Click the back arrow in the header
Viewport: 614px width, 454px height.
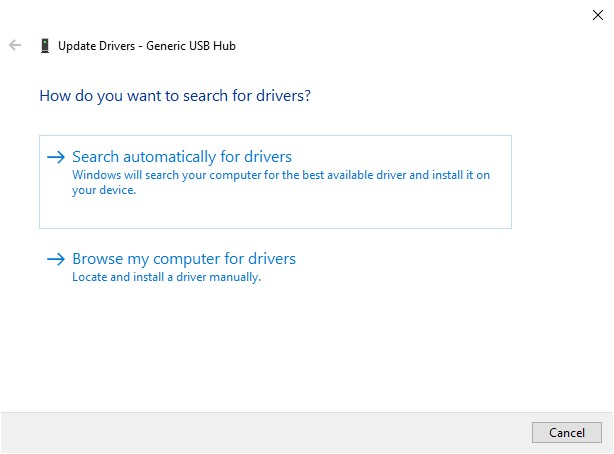(x=15, y=45)
